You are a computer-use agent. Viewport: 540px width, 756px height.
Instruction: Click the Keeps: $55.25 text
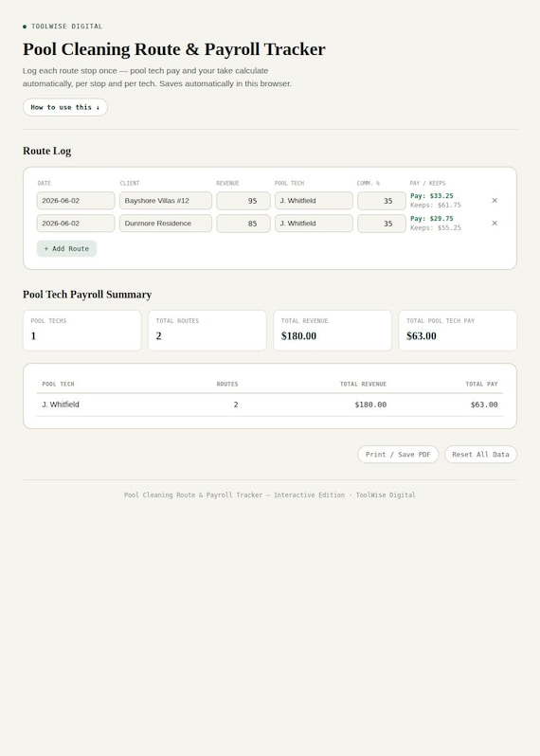436,227
